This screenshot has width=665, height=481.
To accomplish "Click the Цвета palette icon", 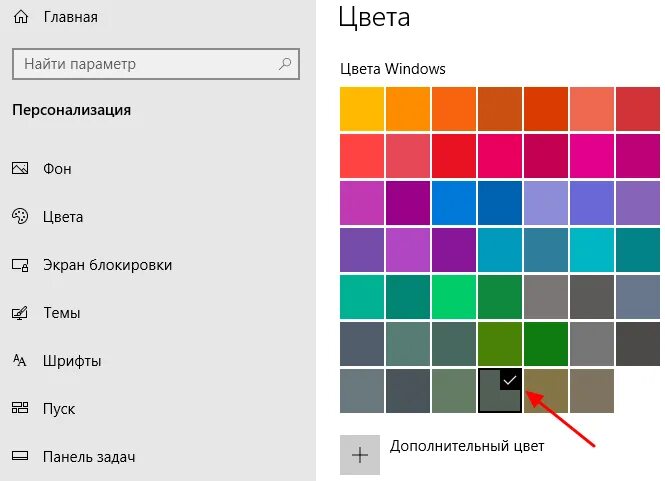I will (x=20, y=217).
